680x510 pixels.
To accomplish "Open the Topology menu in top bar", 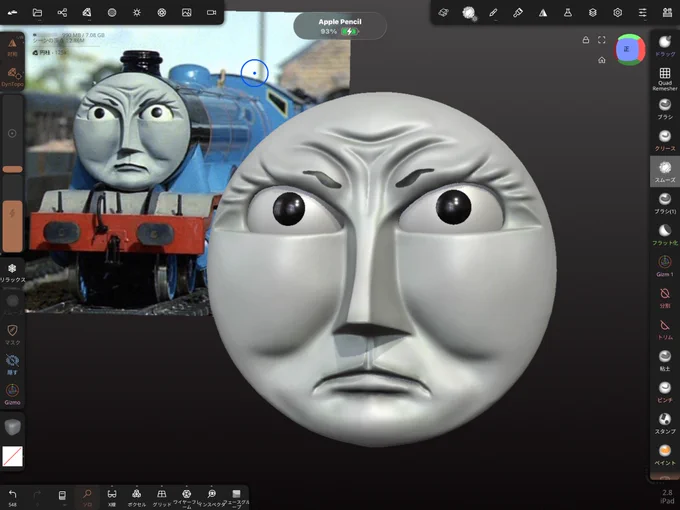I will pos(87,13).
